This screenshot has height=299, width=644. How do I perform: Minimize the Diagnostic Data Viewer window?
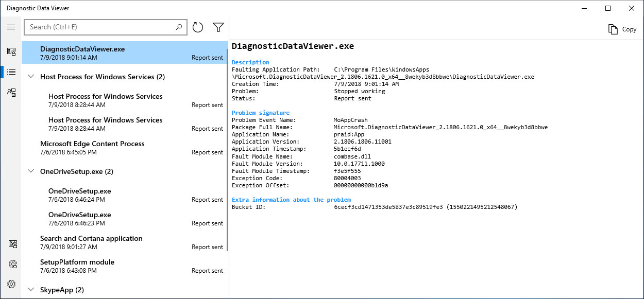click(584, 8)
